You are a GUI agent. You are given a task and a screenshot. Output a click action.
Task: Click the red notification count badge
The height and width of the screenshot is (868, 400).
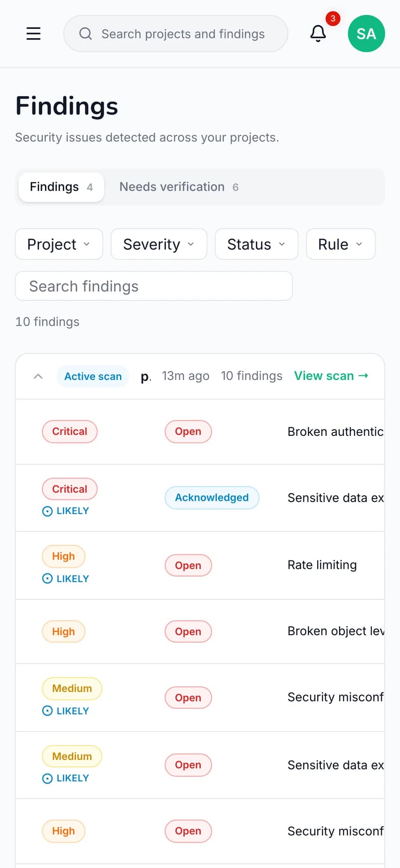point(333,19)
